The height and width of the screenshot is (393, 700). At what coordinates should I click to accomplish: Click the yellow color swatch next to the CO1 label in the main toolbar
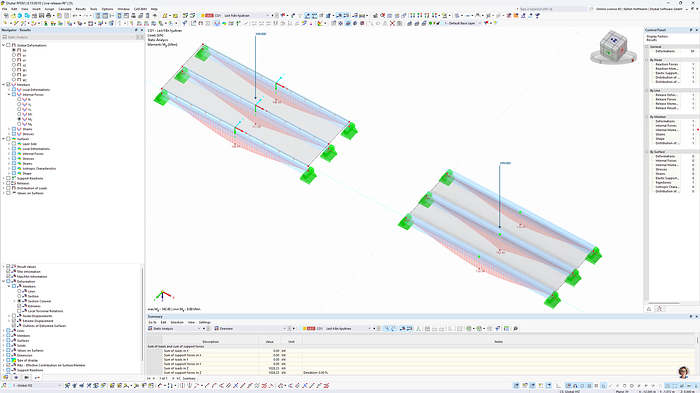pos(203,16)
